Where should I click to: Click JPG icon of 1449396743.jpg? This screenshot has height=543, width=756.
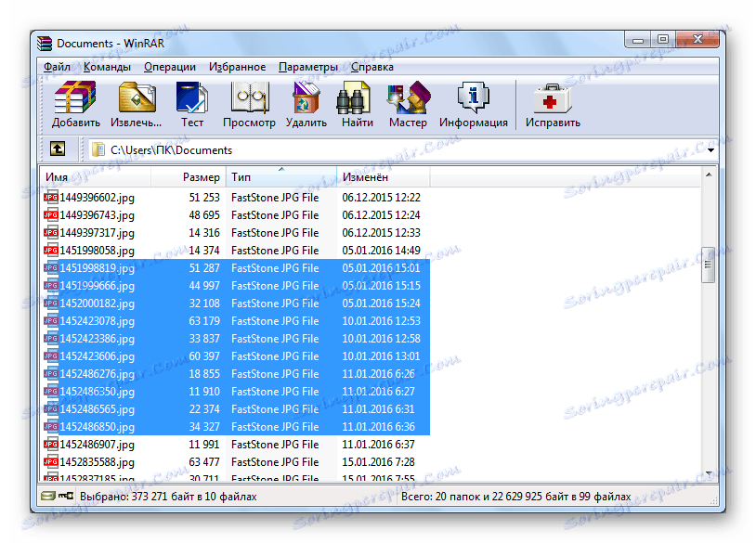point(51,215)
